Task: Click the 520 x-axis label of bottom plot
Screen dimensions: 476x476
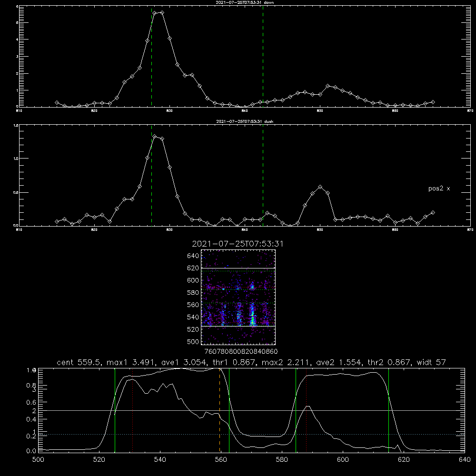Action: (x=99, y=459)
